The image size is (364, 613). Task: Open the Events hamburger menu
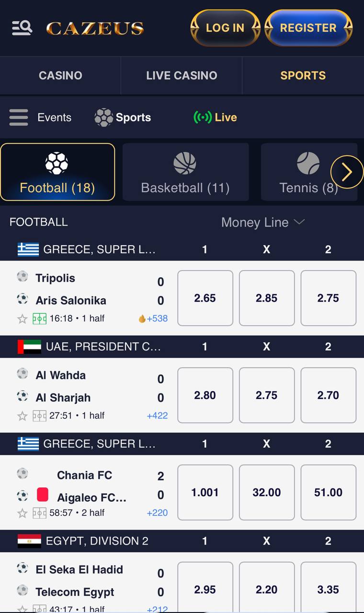pyautogui.click(x=19, y=117)
